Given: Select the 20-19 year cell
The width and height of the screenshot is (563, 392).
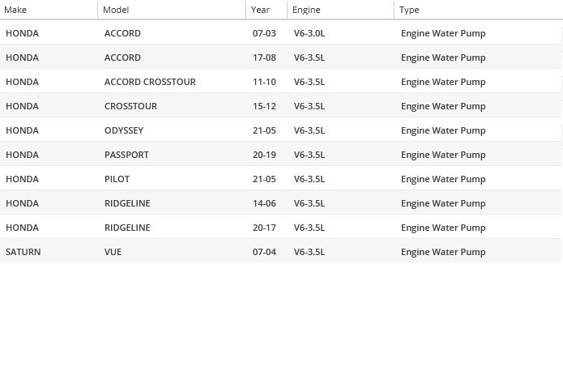Looking at the screenshot, I should click(x=264, y=155).
